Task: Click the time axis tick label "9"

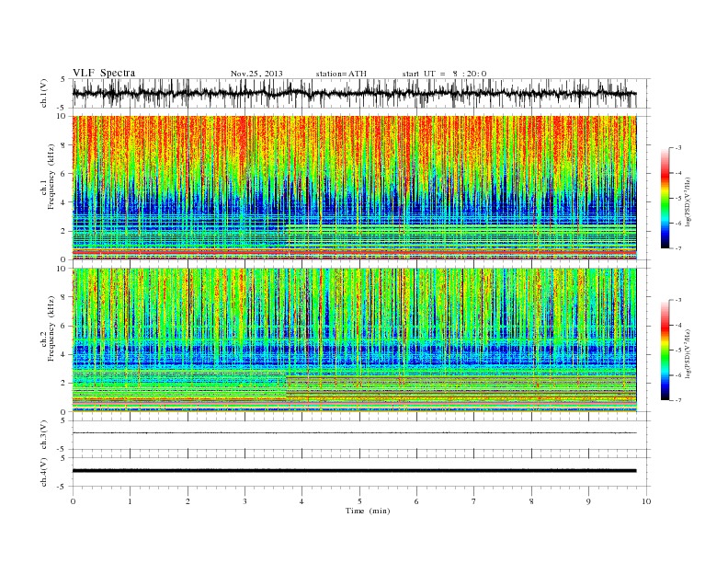Action: (588, 501)
